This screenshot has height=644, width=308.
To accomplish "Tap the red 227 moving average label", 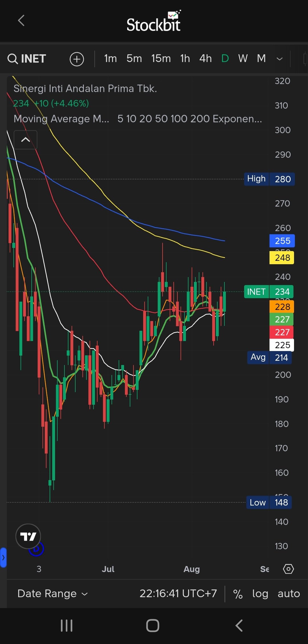I will tap(281, 332).
